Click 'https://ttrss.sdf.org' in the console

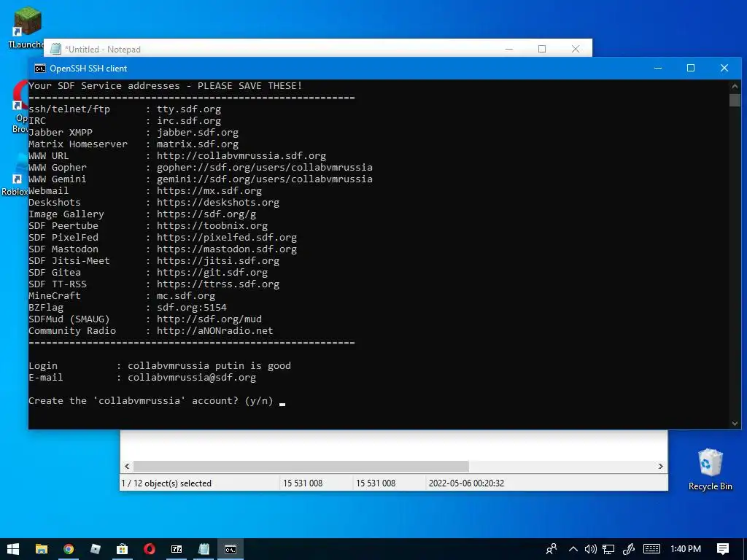click(x=217, y=284)
